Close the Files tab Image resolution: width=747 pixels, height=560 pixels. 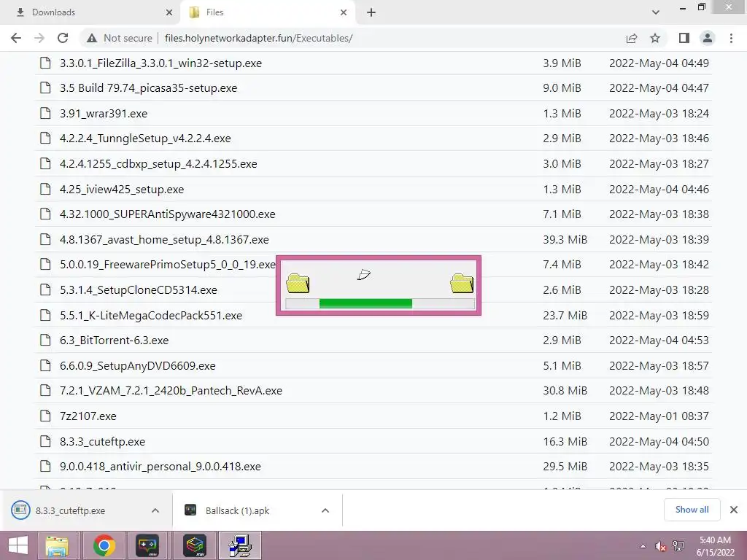344,13
